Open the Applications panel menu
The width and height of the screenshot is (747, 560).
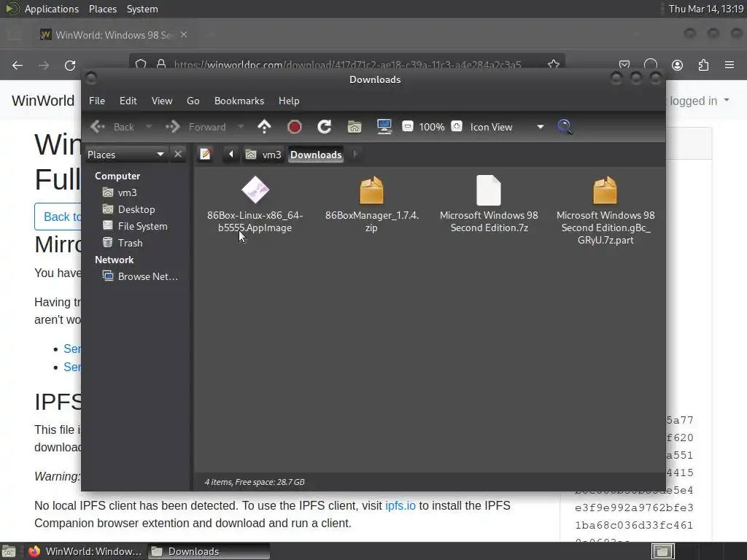click(52, 9)
